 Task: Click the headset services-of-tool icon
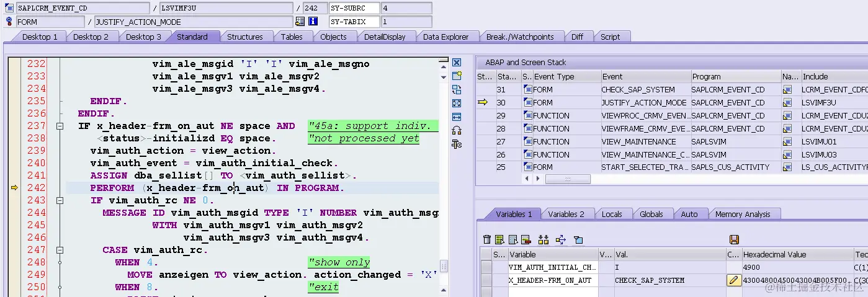(457, 130)
